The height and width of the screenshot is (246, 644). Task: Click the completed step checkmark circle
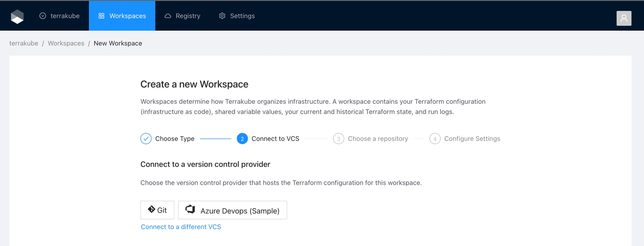[146, 139]
